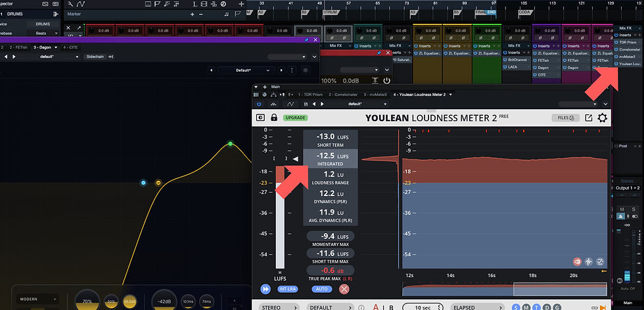Screen dimensions: 644x310
Task: Toggle the INT-LRA button
Action: (288, 289)
